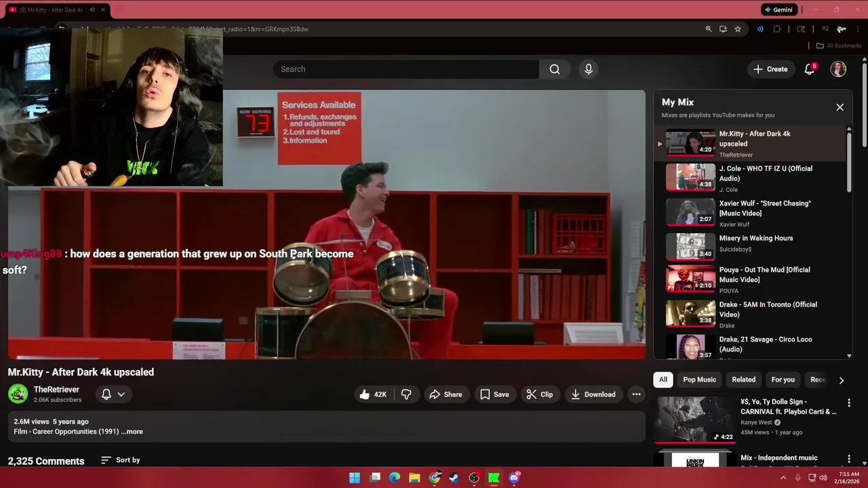Open File Explorer from taskbar
This screenshot has width=868, height=488.
(414, 478)
